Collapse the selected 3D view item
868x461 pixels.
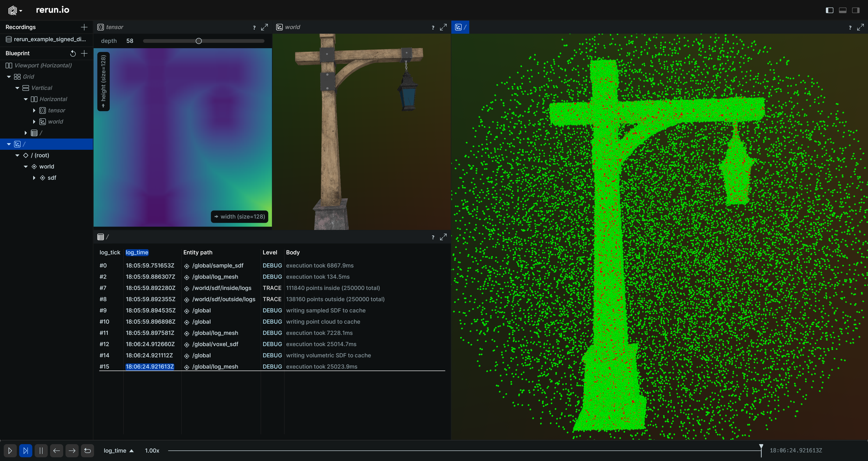click(9, 144)
